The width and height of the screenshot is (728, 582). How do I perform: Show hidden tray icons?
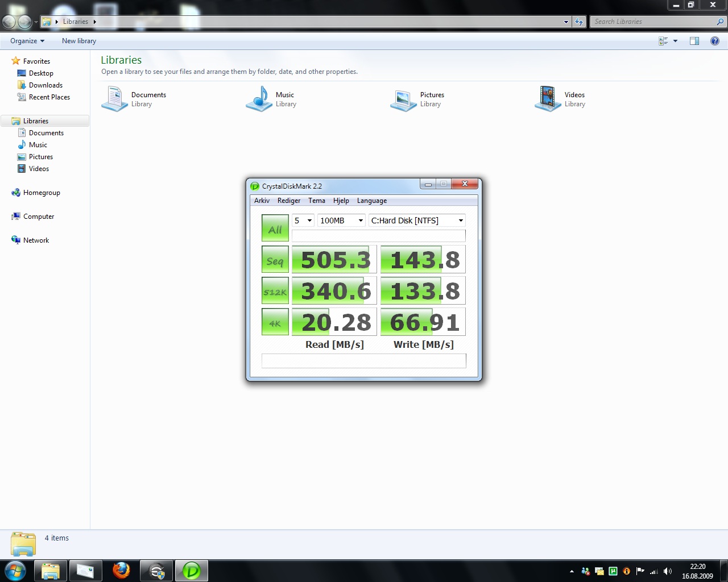pos(572,571)
